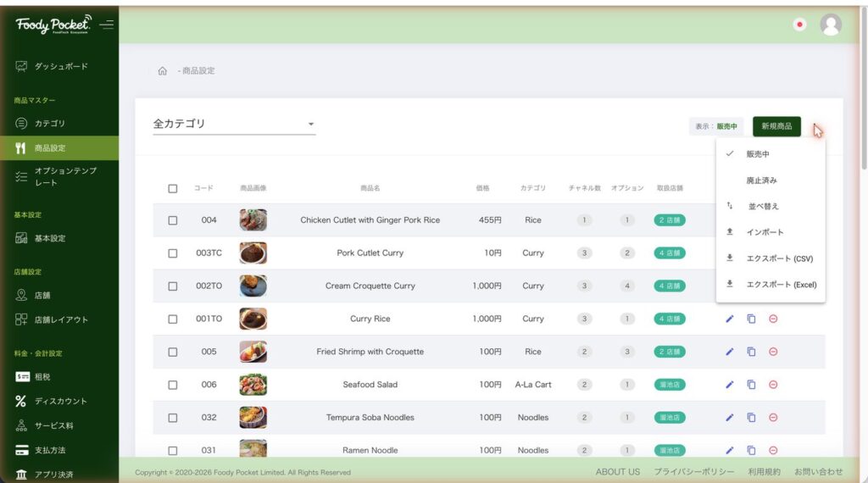Open the ABOUT US footer link
Screen dimensions: 868x483
618,472
